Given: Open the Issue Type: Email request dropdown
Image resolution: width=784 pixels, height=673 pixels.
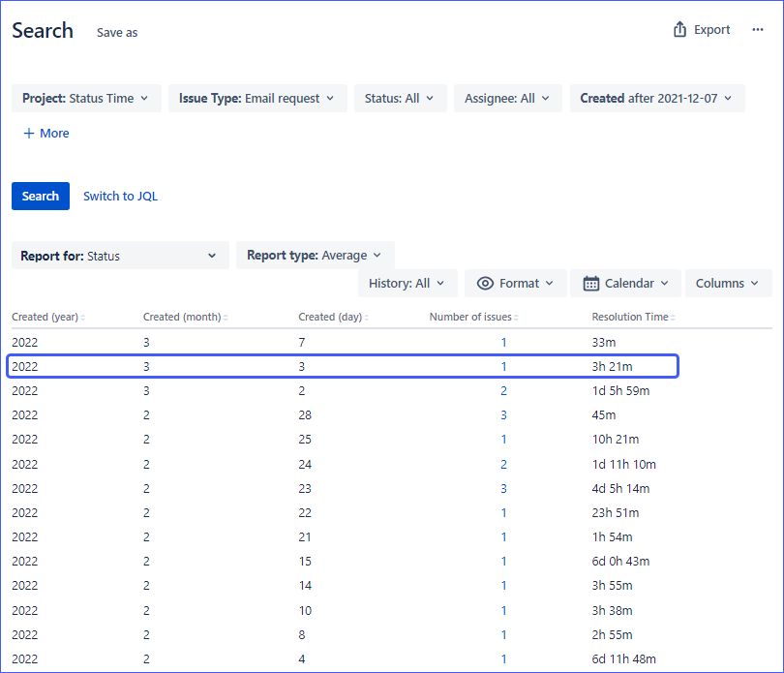Looking at the screenshot, I should tap(256, 98).
